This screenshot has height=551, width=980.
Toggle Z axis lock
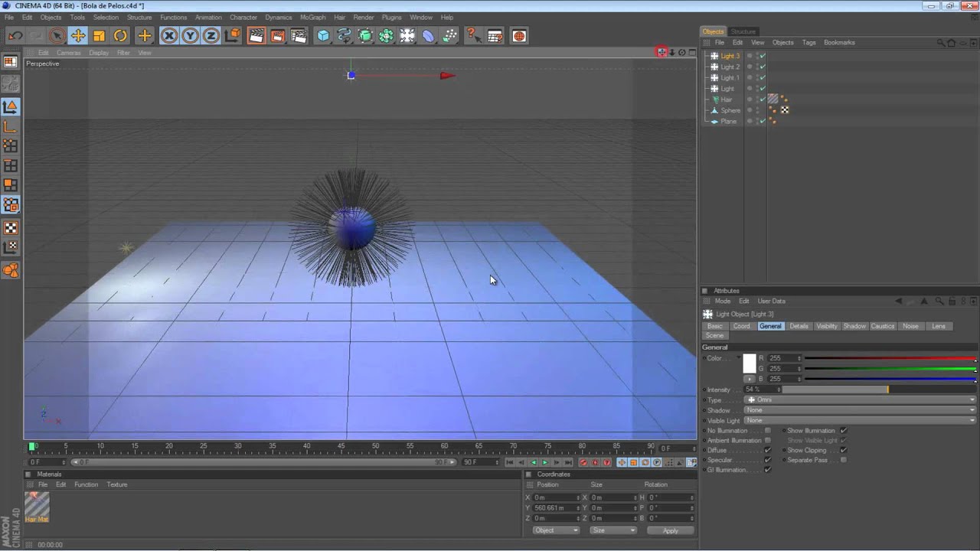211,36
